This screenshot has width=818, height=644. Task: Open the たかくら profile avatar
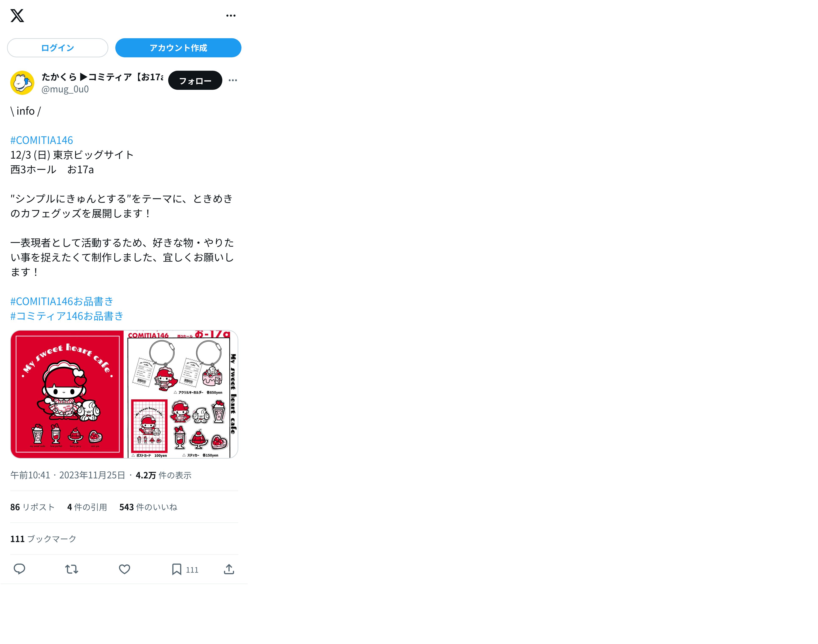(22, 83)
